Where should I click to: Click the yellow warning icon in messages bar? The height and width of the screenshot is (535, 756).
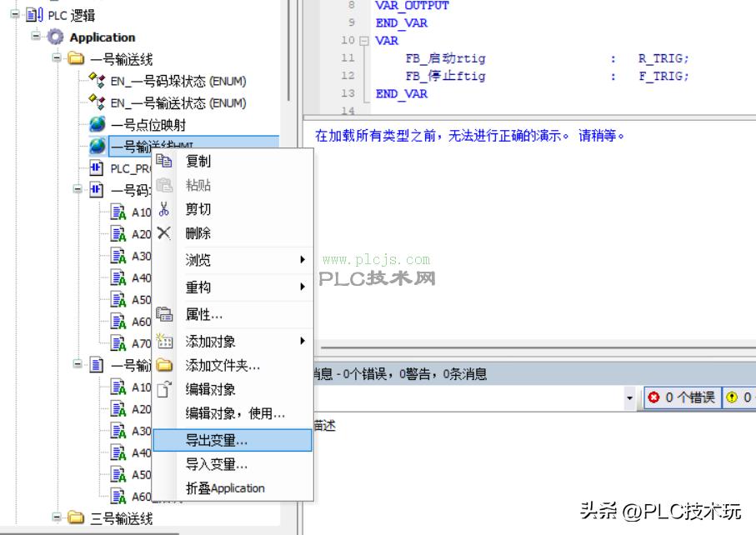point(732,397)
